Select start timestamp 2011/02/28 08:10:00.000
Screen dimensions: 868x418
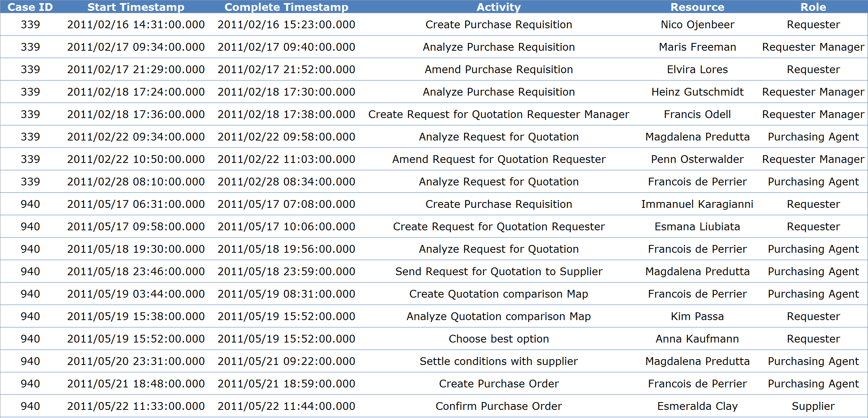pyautogui.click(x=136, y=182)
